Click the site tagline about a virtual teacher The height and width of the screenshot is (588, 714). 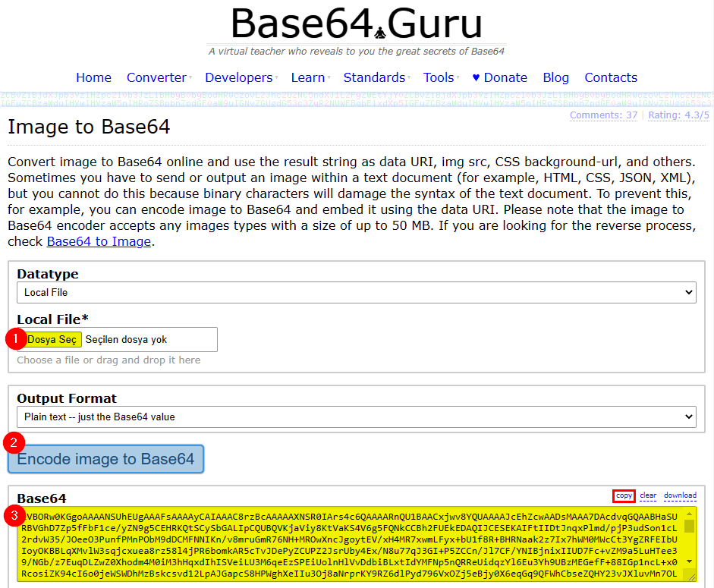click(357, 52)
